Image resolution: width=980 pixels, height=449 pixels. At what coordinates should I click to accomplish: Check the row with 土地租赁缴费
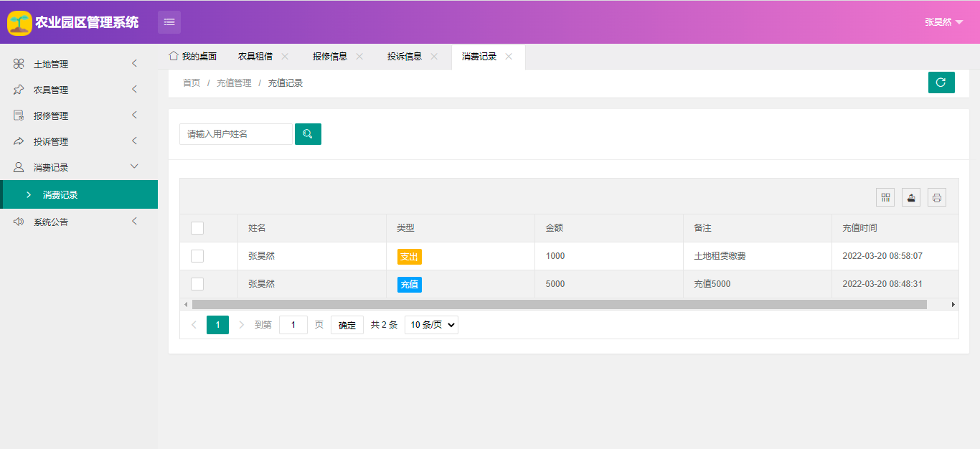[197, 256]
